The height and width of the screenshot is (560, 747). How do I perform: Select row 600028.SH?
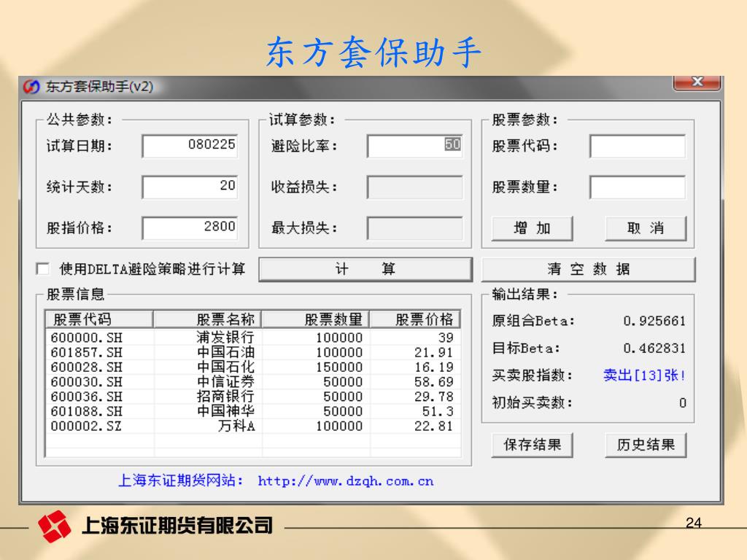pyautogui.click(x=253, y=367)
